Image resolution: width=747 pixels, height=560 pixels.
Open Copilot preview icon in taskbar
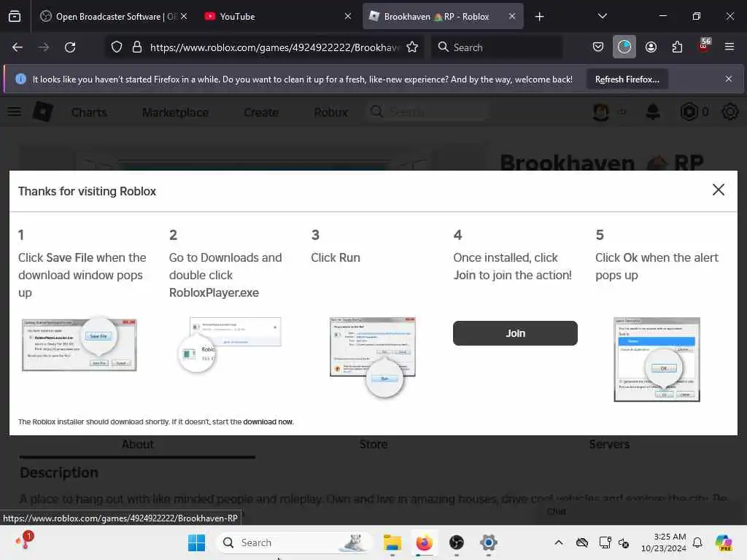pos(723,542)
